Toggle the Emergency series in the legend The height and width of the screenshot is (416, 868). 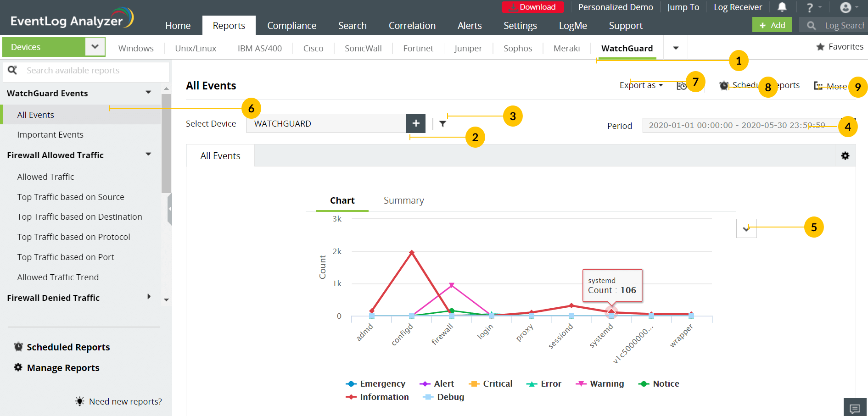click(375, 384)
